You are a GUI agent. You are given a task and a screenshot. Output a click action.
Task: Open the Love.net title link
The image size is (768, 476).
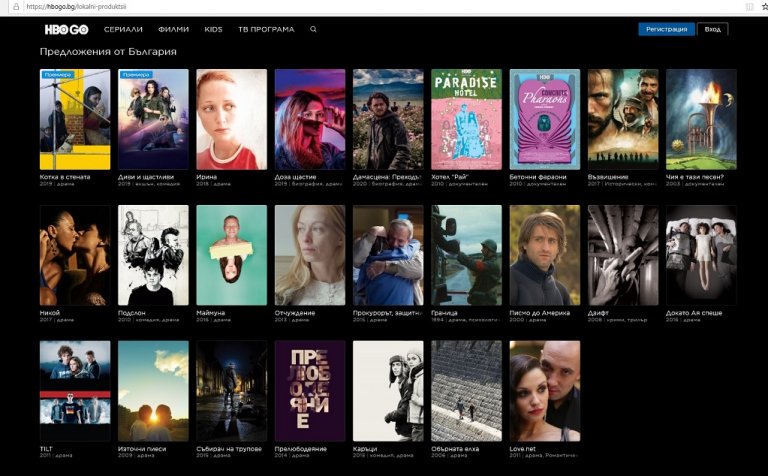click(x=524, y=449)
